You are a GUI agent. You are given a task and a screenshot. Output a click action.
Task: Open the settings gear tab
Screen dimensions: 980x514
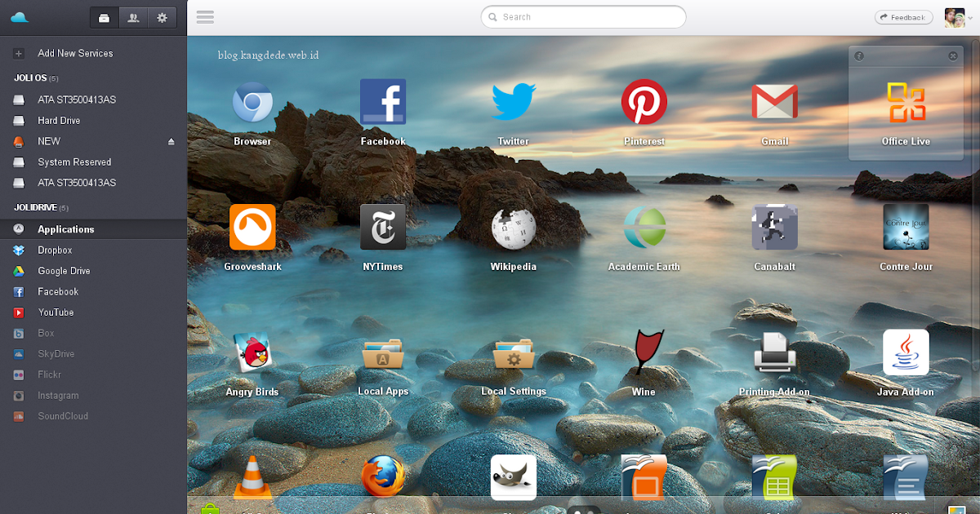(x=162, y=17)
